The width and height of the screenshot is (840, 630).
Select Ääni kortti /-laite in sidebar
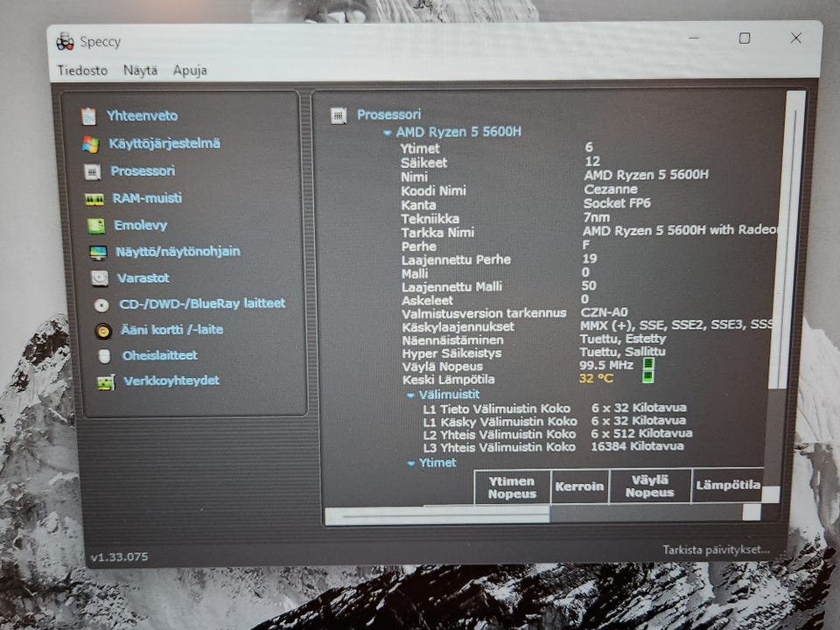point(172,330)
